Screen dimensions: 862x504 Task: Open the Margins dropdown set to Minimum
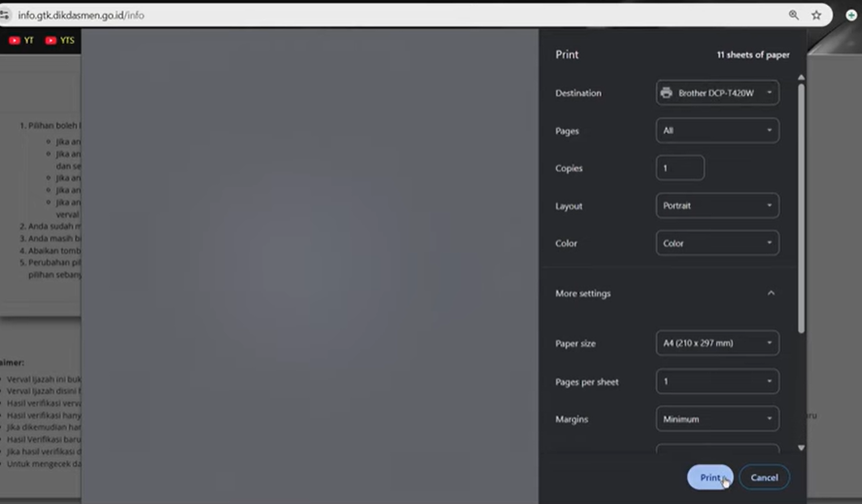click(x=717, y=420)
